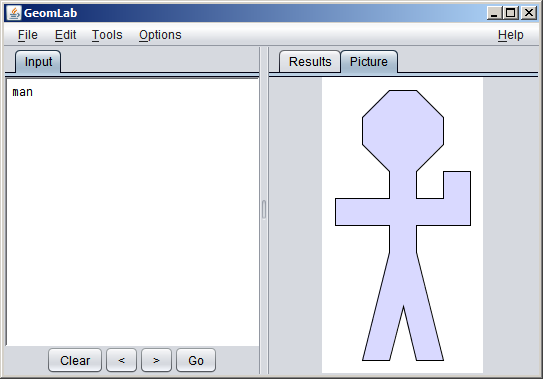543x379 pixels.
Task: Open the Options menu
Action: click(160, 35)
